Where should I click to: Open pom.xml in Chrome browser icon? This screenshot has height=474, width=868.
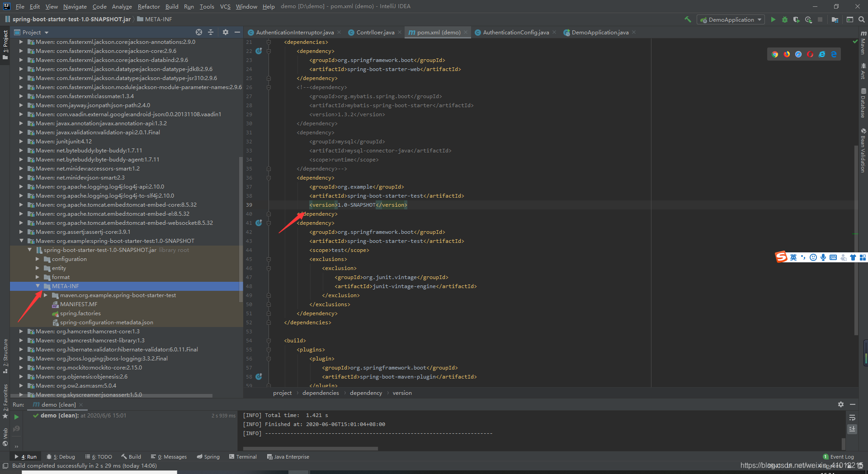click(x=775, y=54)
